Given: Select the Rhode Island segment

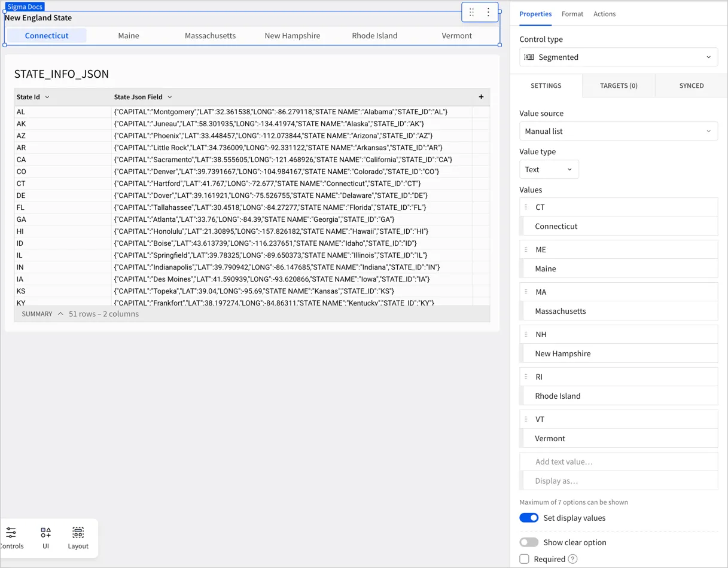Looking at the screenshot, I should pos(374,36).
